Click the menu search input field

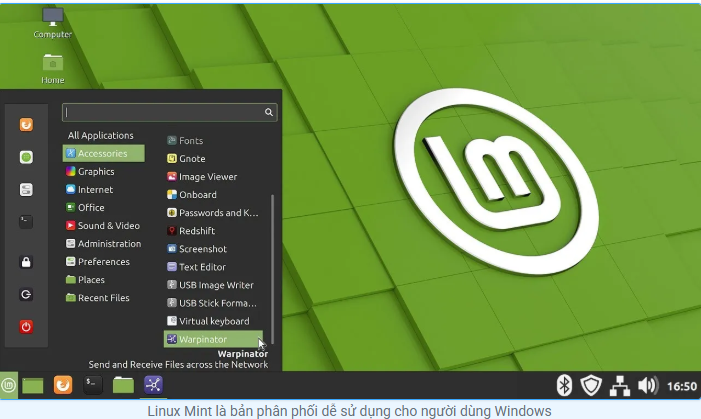[x=169, y=112]
